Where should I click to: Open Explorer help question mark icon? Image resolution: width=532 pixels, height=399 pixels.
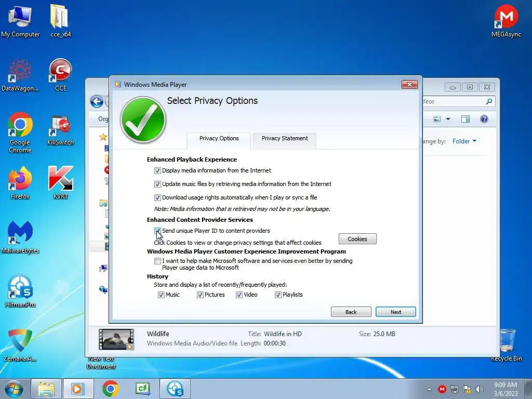(484, 119)
